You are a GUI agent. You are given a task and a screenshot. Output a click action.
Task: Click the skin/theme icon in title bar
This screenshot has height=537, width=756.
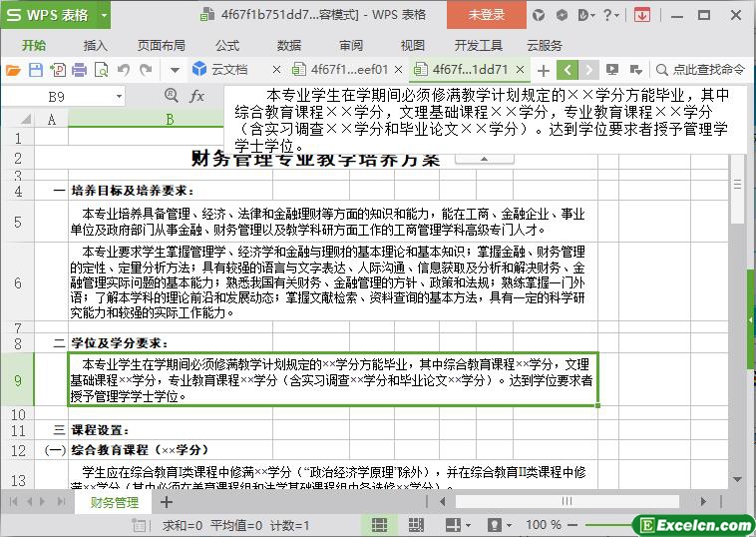coord(539,15)
